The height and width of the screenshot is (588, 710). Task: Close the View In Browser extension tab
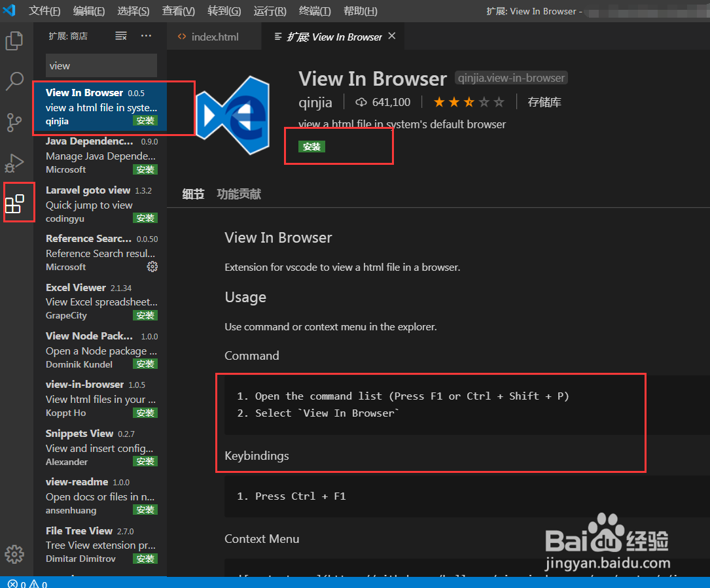[392, 36]
